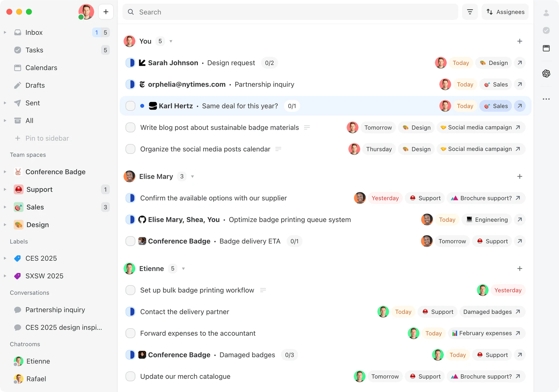This screenshot has height=392, width=559.
Task: Mark 'Write blog post' task as done
Action: click(x=130, y=127)
